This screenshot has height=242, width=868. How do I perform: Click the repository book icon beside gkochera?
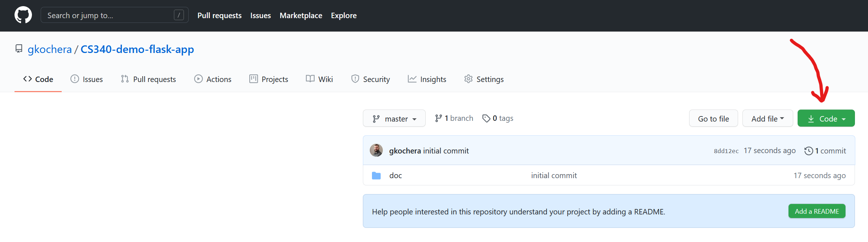click(19, 49)
